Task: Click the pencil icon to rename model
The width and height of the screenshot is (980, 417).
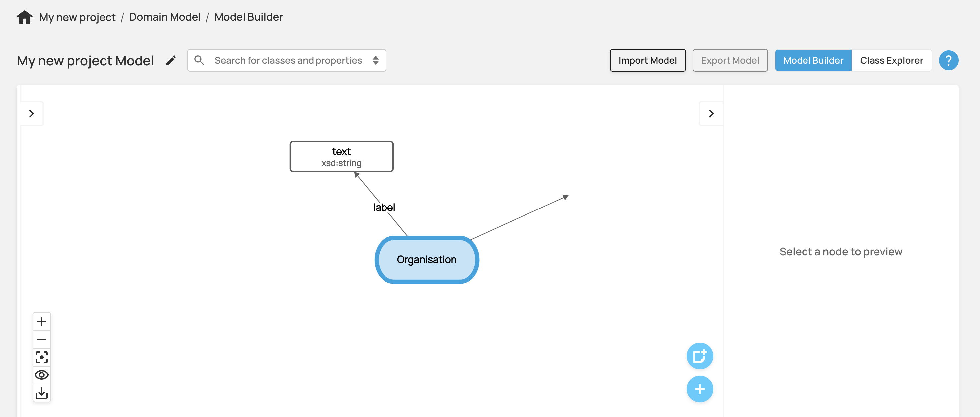Action: (171, 60)
